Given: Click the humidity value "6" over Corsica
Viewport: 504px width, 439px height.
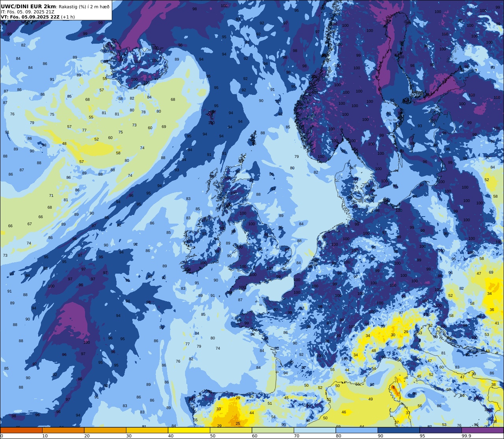Looking at the screenshot, I should [393, 387].
